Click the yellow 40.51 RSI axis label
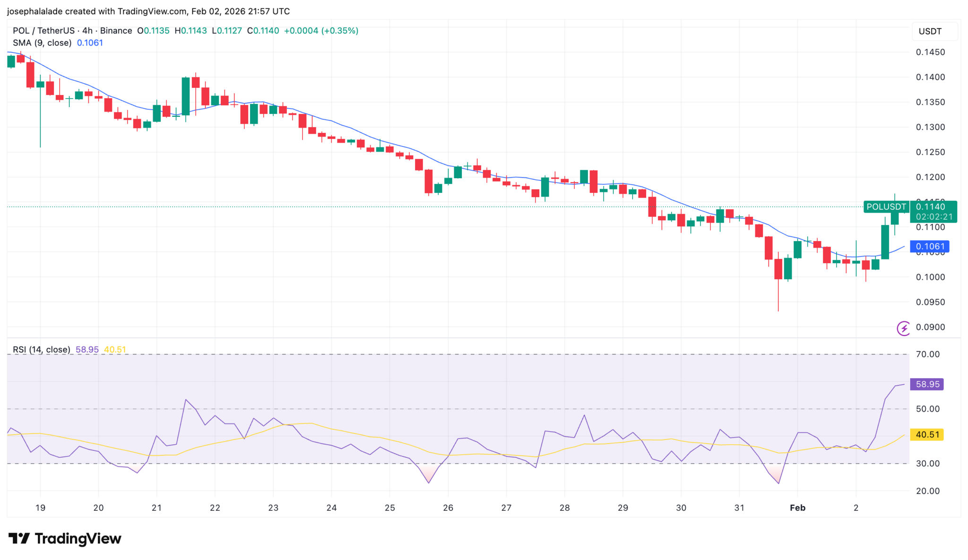 click(x=927, y=434)
